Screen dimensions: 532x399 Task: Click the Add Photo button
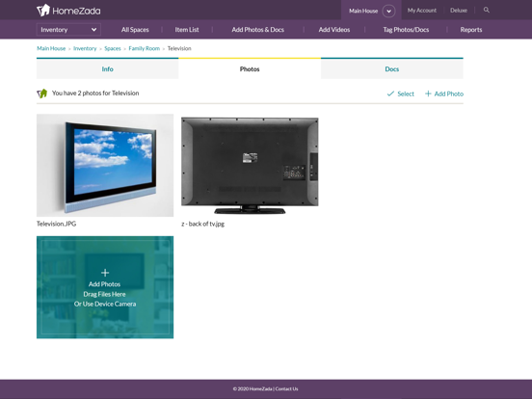[x=444, y=93]
